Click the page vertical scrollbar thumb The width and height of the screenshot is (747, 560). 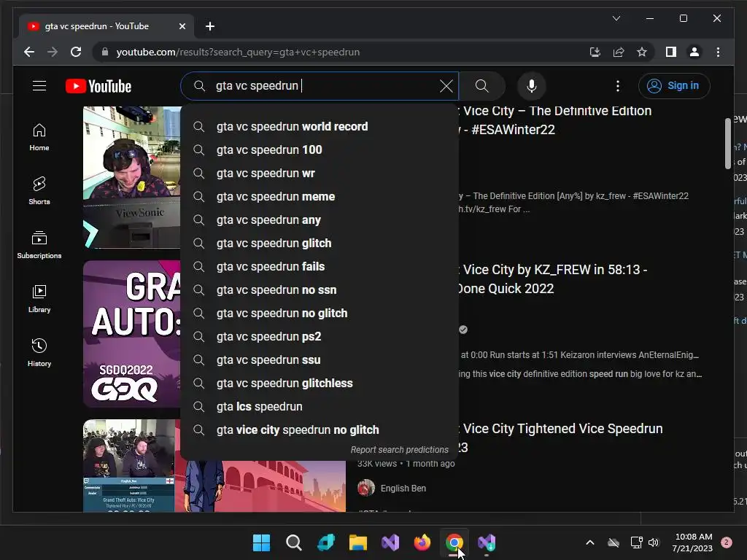click(x=727, y=143)
